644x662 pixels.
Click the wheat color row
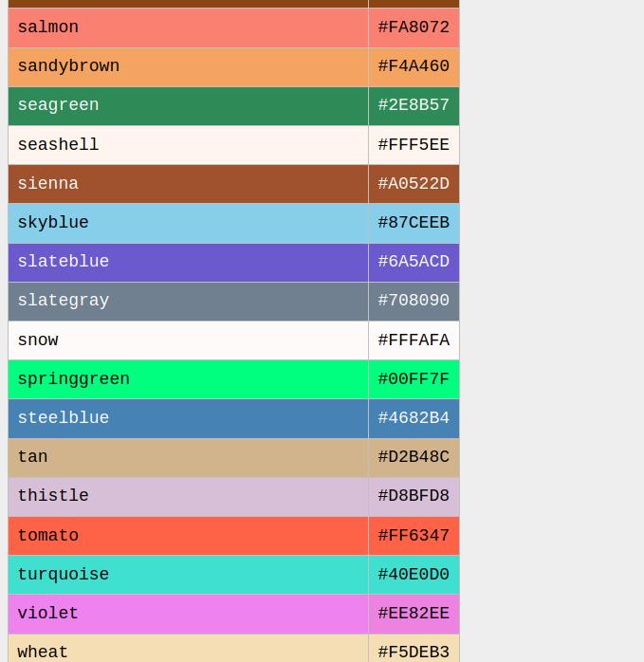(188, 650)
